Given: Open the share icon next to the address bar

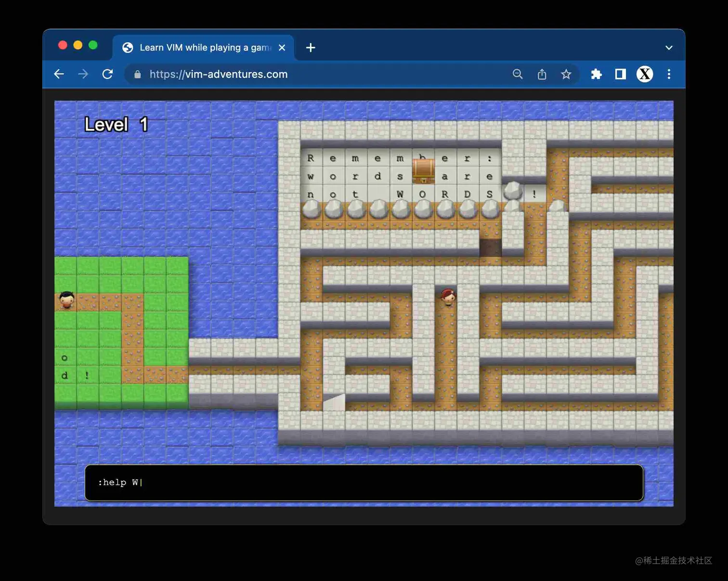Looking at the screenshot, I should pos(542,74).
